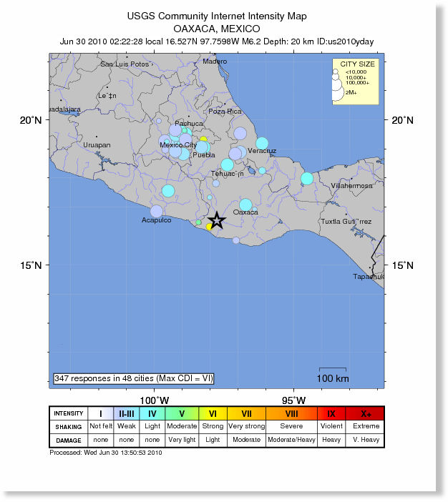This screenshot has height=502, width=448.
Task: Click the left 20°N latitude label
Action: (x=31, y=120)
